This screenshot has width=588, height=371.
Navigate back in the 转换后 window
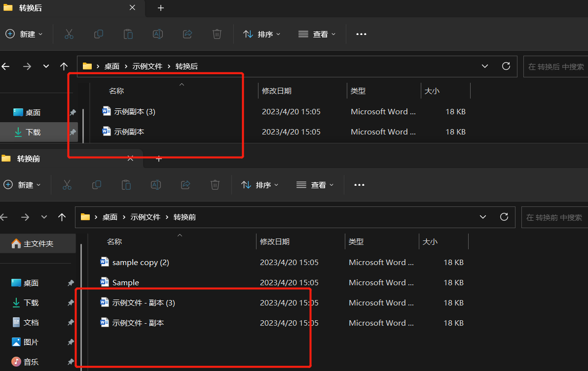[x=6, y=66]
